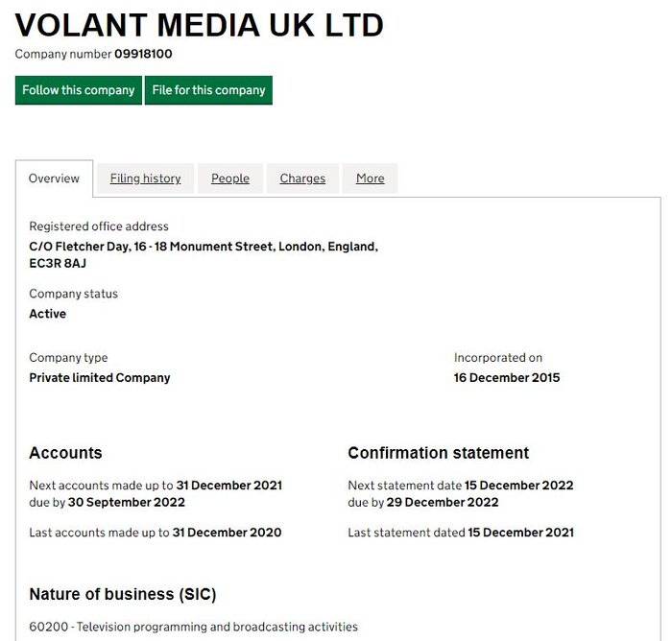Click incorporation date 16 December 2015

507,378
